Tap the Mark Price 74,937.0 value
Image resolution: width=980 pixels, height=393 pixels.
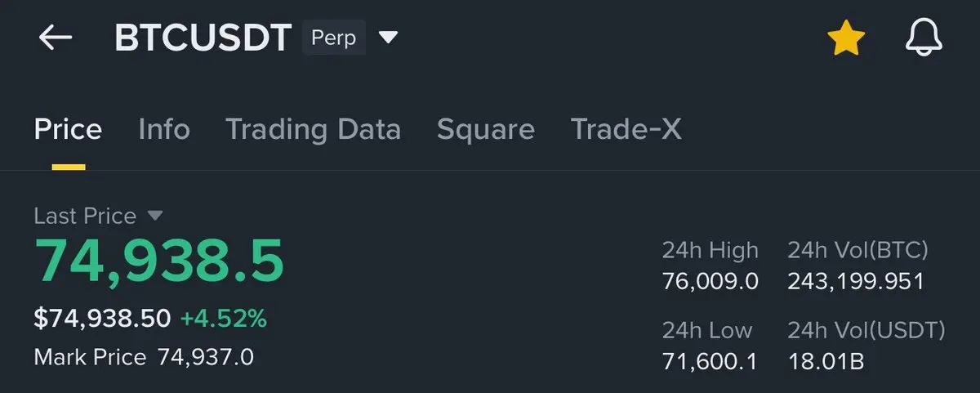tap(205, 357)
